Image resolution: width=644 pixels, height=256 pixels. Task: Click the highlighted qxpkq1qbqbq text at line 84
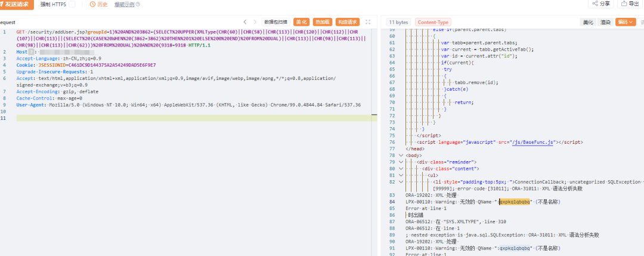coord(515,202)
